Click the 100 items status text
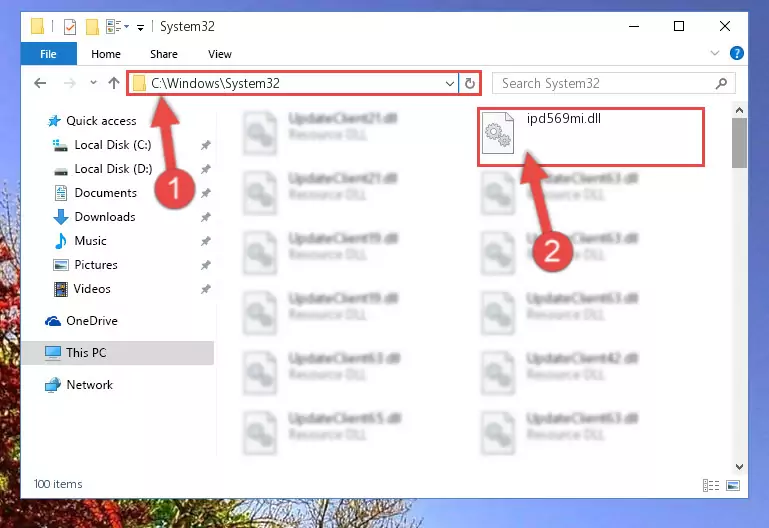This screenshot has height=528, width=769. click(x=58, y=484)
